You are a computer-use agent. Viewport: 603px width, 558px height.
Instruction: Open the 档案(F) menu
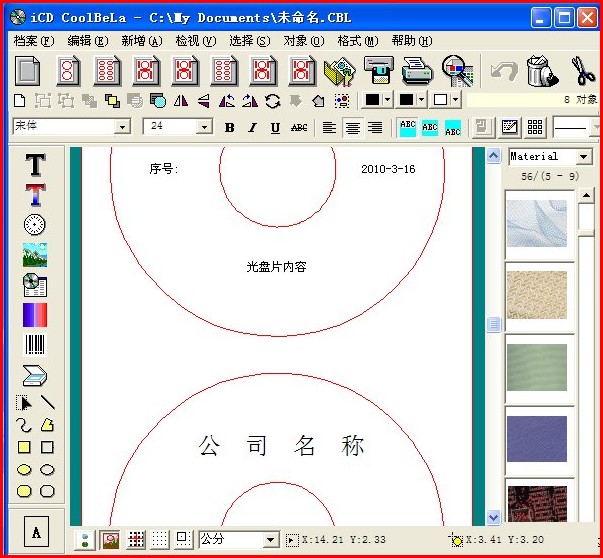tap(34, 41)
